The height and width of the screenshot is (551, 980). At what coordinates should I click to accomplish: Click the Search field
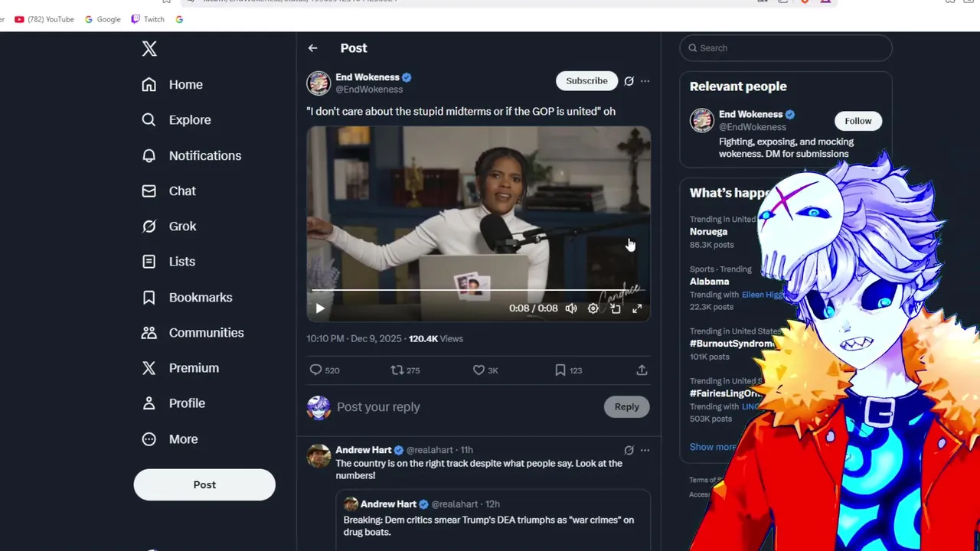pos(786,48)
